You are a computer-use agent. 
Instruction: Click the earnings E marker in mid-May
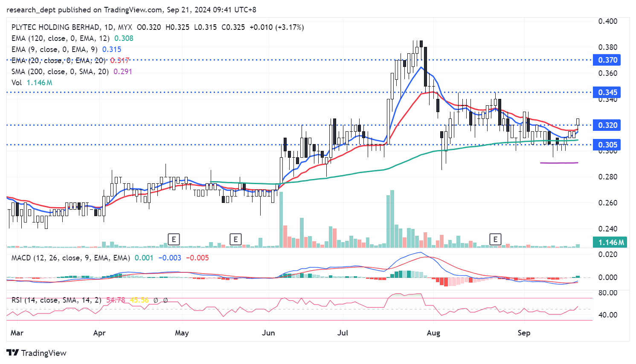point(235,239)
